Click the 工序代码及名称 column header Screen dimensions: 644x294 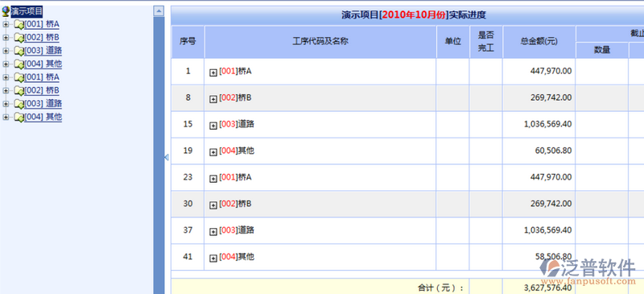[x=320, y=42]
